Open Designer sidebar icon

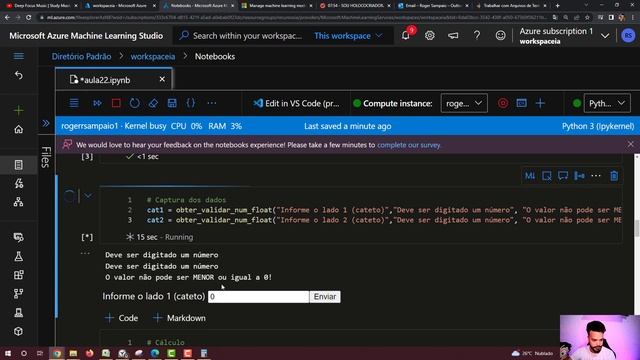tap(18, 202)
